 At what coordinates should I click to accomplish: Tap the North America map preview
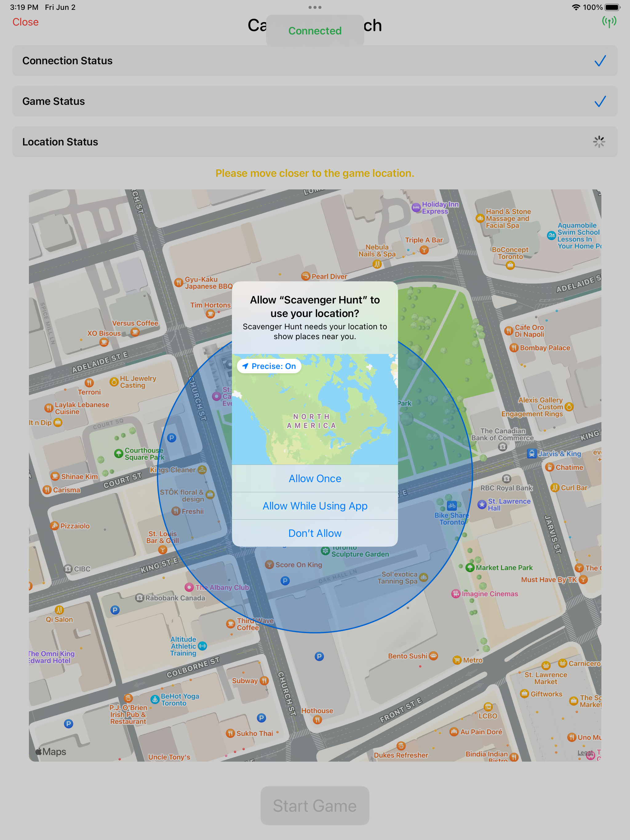pos(315,409)
